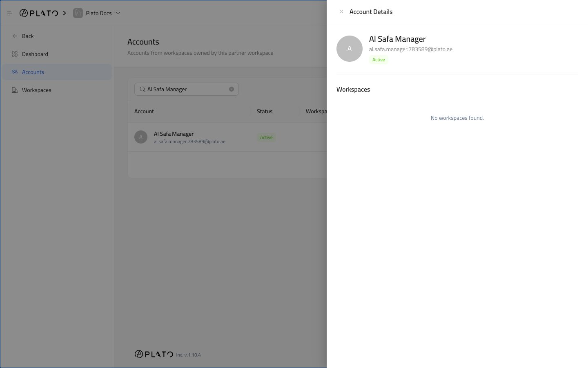Screen dimensions: 588x368
Task: Open Workspaces in the sidebar
Action: (57, 90)
